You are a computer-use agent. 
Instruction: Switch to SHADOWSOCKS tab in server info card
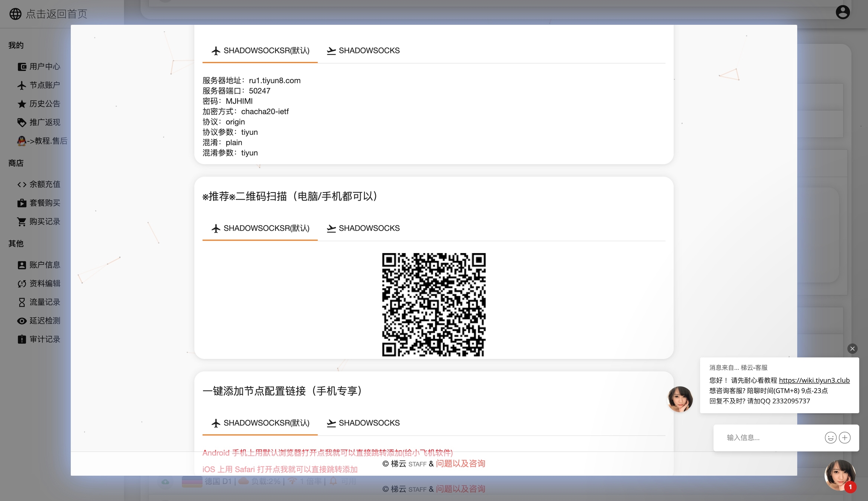363,50
